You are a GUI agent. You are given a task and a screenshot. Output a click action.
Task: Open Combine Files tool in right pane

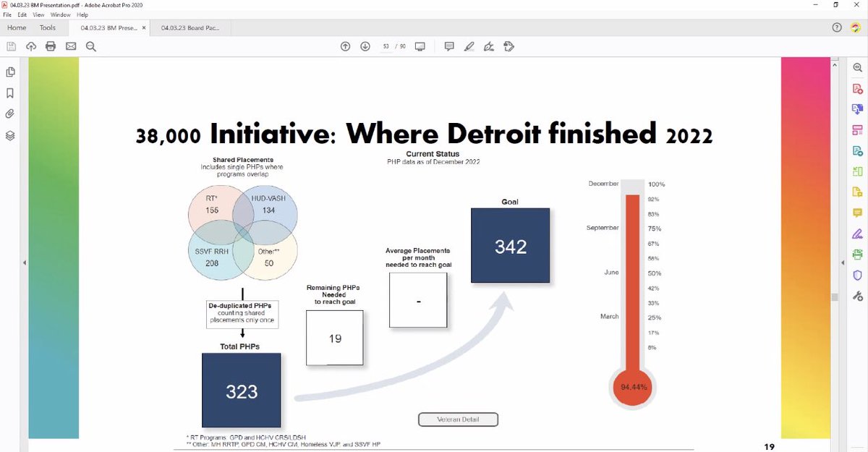[x=858, y=109]
